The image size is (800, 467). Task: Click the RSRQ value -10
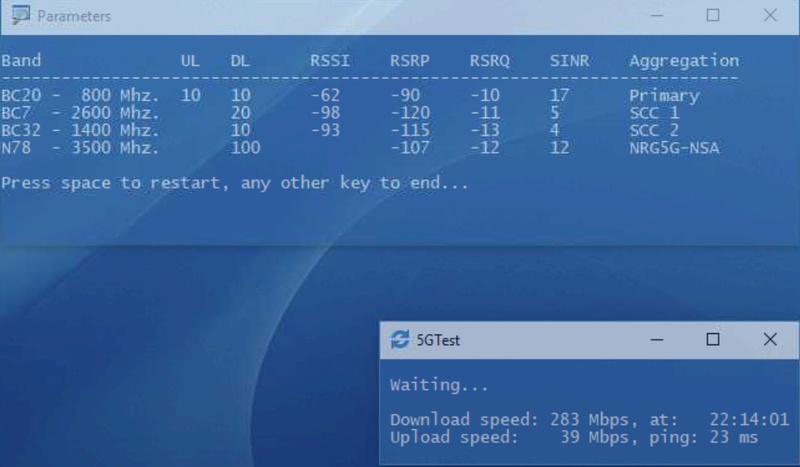click(x=485, y=95)
